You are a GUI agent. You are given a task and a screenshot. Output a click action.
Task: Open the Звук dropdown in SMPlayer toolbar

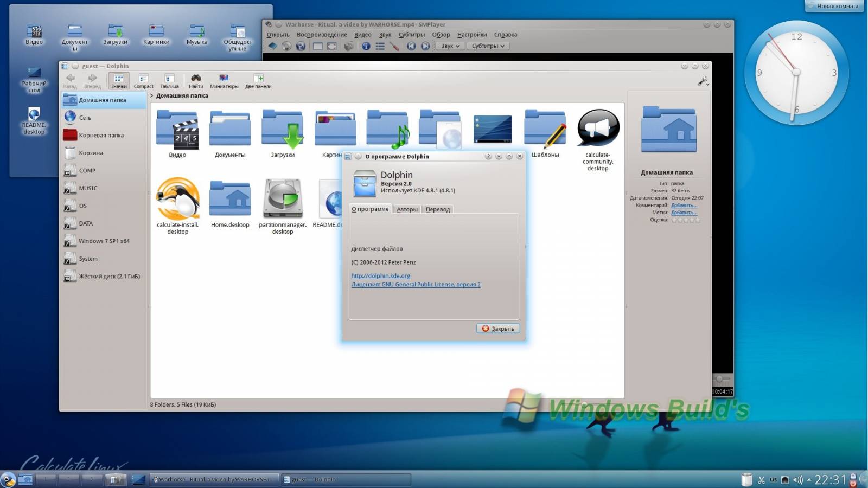click(450, 46)
